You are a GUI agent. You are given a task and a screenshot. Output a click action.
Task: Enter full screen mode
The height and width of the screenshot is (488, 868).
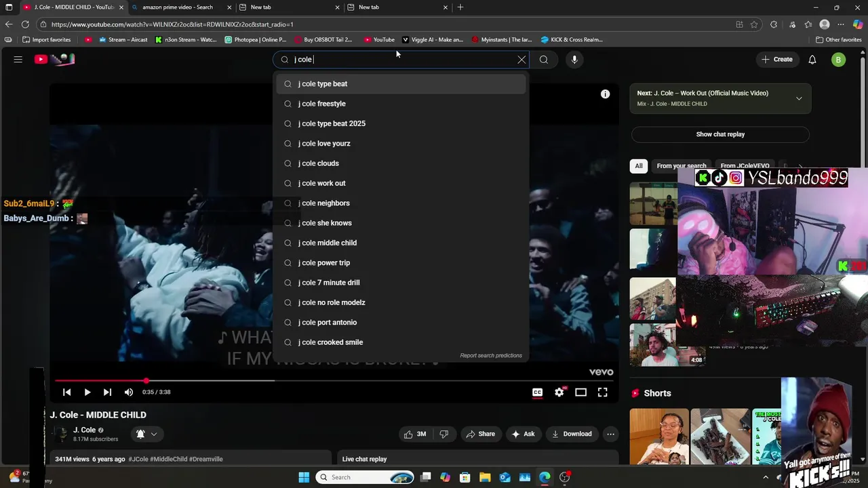click(602, 392)
